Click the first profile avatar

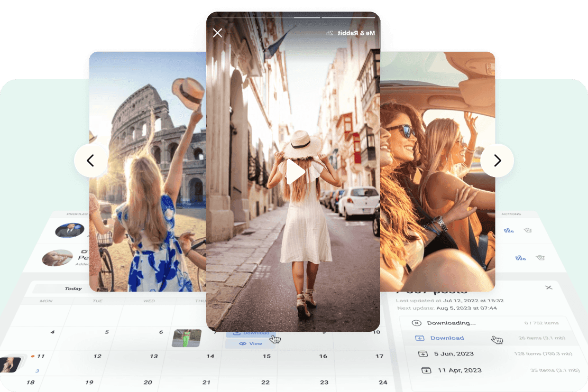tap(70, 230)
